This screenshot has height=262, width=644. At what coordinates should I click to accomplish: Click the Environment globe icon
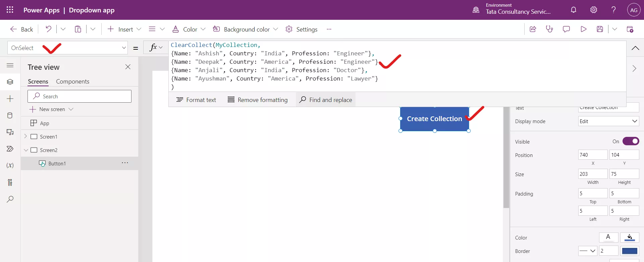(476, 10)
